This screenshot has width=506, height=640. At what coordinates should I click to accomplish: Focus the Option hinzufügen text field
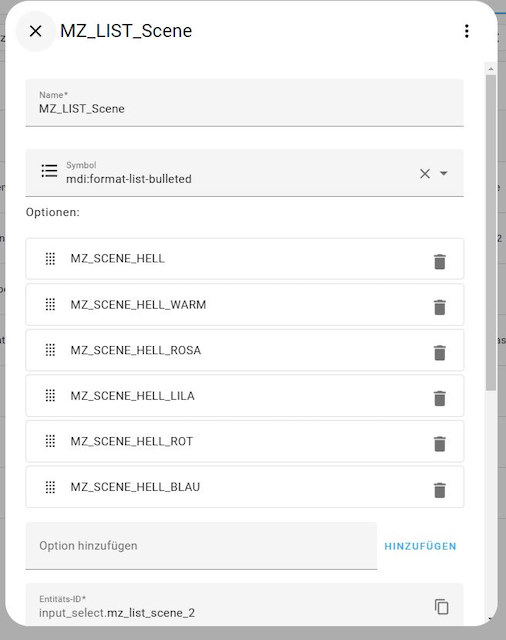tap(201, 546)
